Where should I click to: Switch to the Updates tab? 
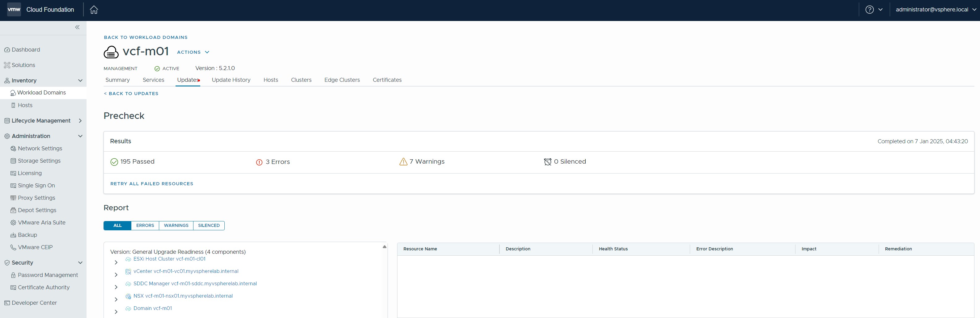[x=188, y=80]
